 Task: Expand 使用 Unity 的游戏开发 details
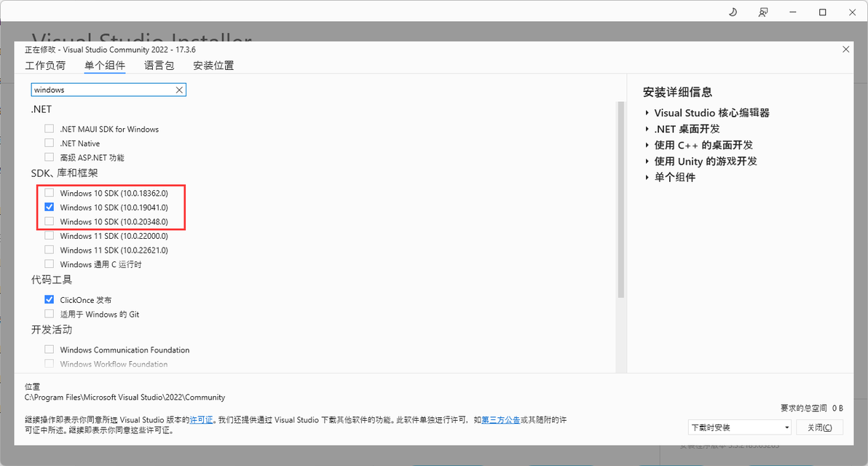point(647,161)
